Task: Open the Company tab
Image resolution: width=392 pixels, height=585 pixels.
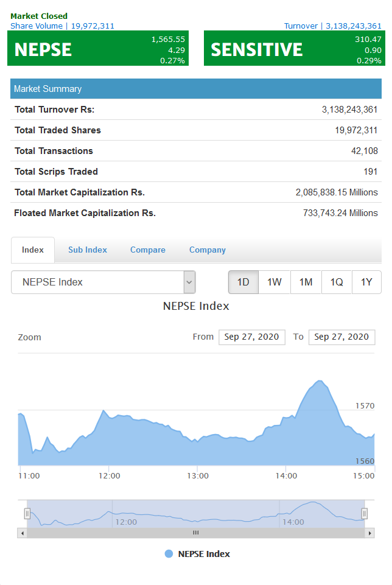Action: [208, 250]
